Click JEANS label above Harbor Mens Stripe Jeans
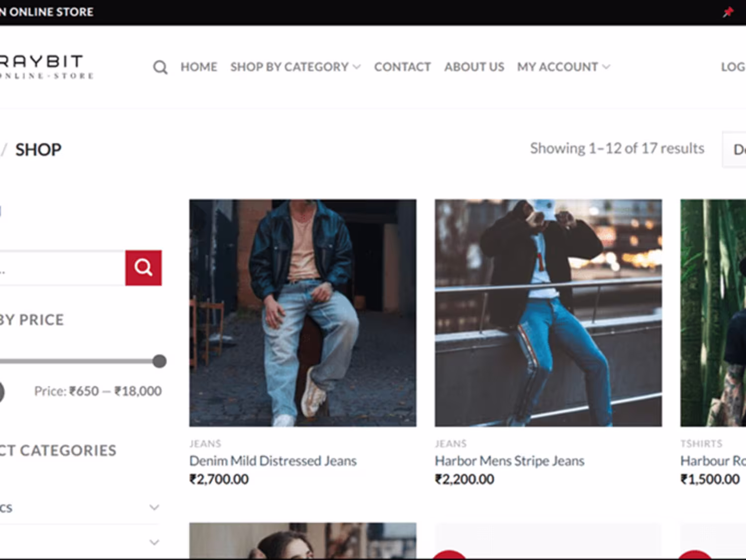This screenshot has height=560, width=746. click(x=451, y=444)
